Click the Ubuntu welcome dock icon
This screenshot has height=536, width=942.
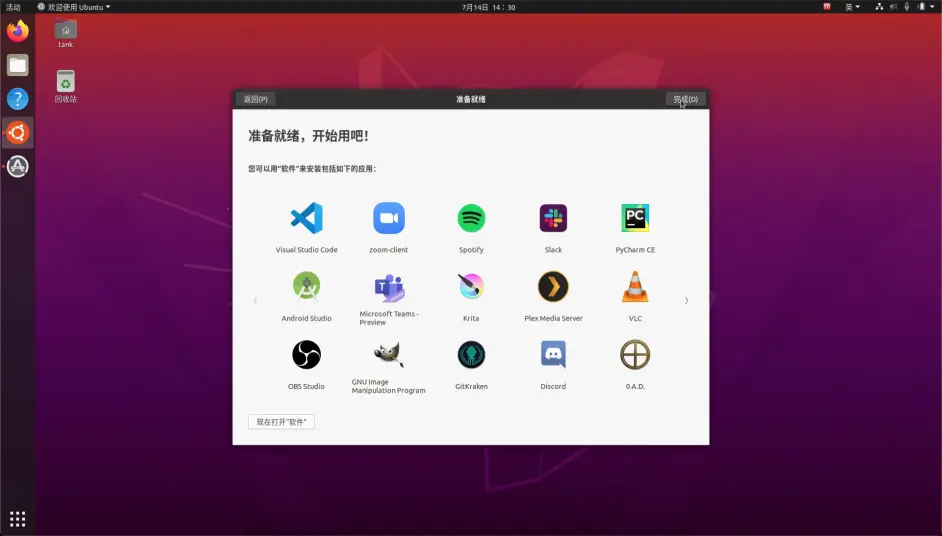tap(17, 132)
